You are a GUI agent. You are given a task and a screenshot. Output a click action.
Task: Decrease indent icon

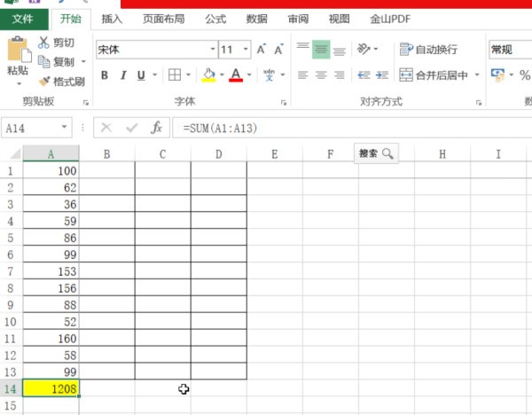pyautogui.click(x=364, y=74)
